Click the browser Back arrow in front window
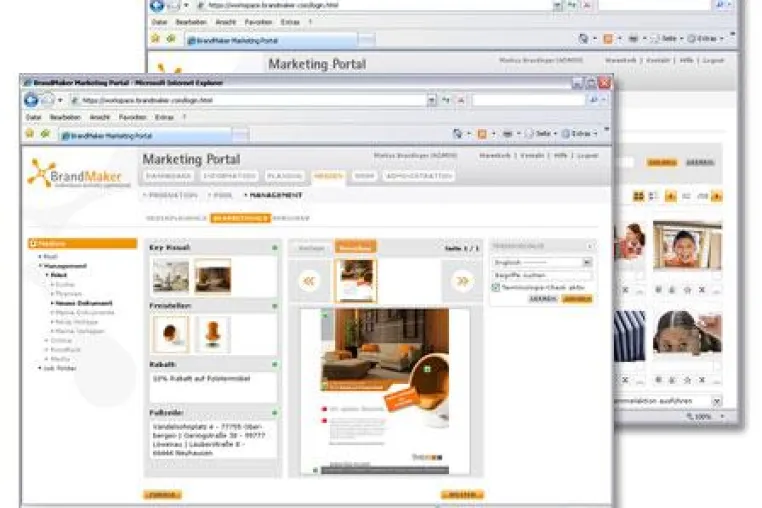 pyautogui.click(x=31, y=100)
